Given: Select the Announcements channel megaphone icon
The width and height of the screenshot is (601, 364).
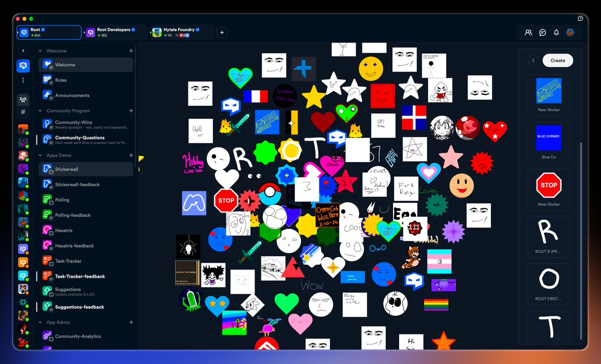Looking at the screenshot, I should (x=48, y=95).
